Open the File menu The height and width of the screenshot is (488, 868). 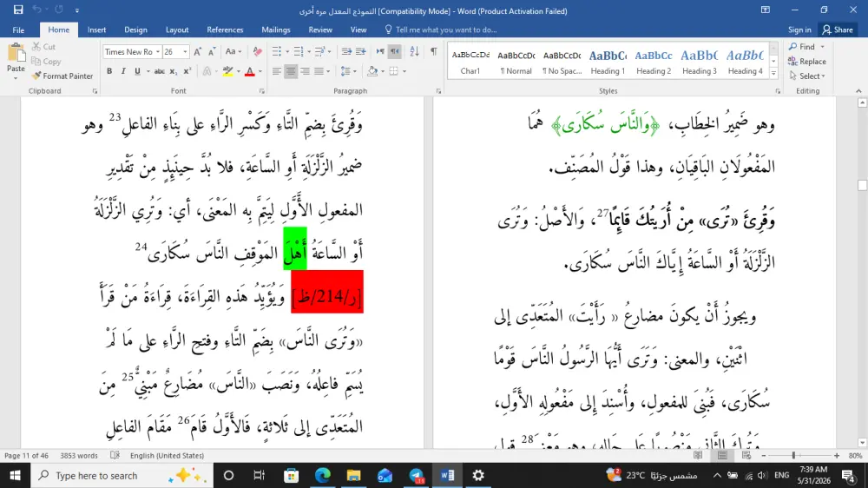pos(18,30)
